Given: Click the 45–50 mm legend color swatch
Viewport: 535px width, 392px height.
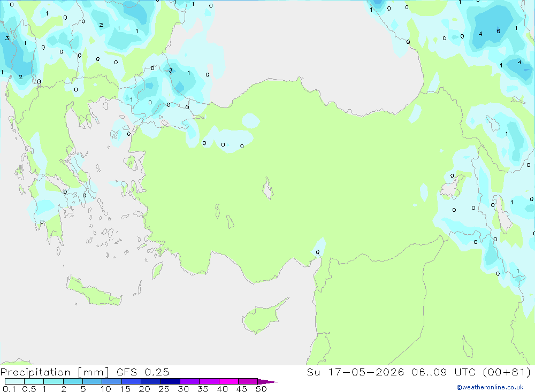Looking at the screenshot, I should click(x=248, y=381).
